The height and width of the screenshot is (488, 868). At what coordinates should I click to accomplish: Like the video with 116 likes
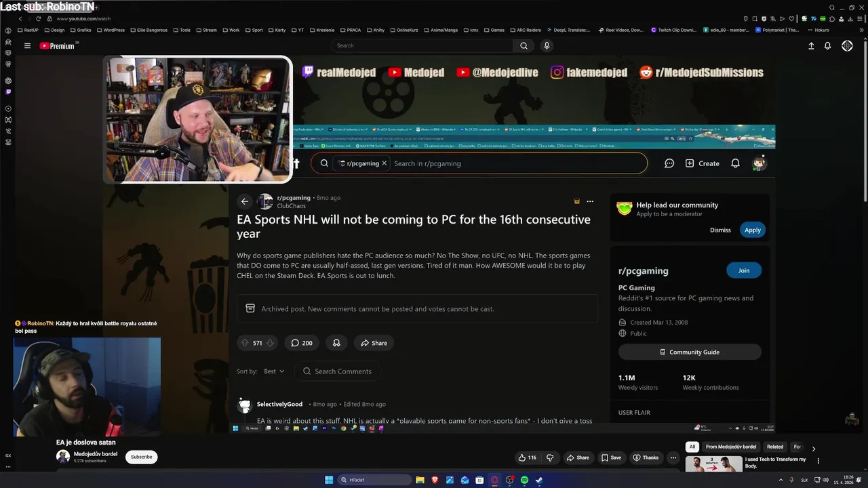(x=527, y=457)
